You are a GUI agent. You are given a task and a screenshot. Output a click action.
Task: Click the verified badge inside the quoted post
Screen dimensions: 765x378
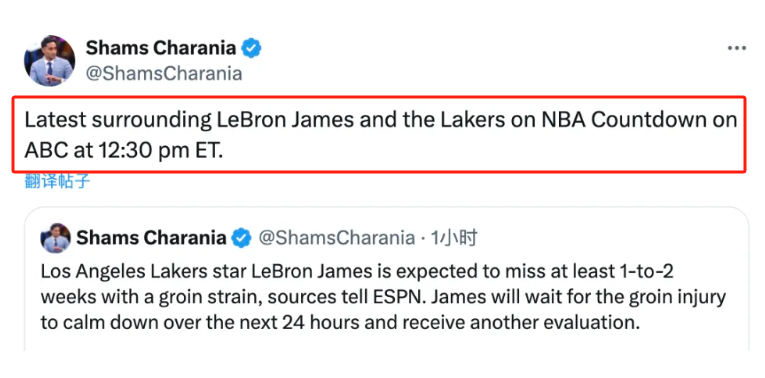pos(242,238)
